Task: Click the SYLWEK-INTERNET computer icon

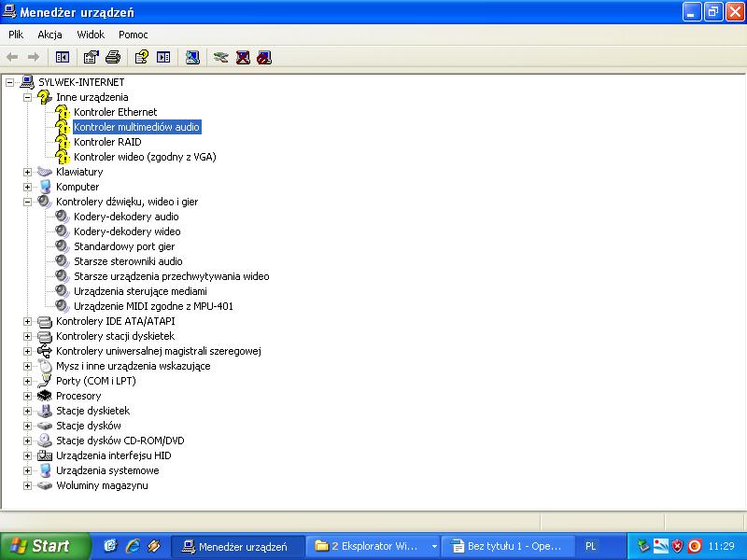Action: pos(27,82)
